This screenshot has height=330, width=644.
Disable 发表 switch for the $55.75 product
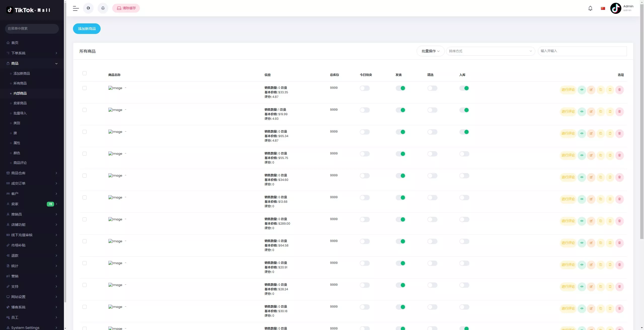400,154
